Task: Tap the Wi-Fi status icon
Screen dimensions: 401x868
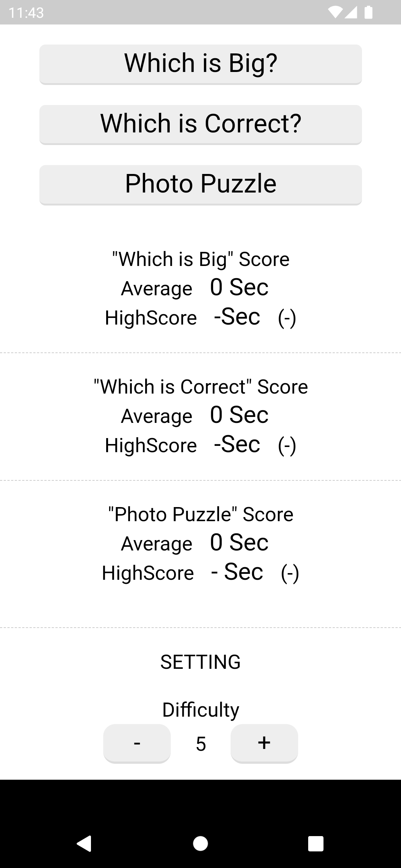Action: click(336, 13)
